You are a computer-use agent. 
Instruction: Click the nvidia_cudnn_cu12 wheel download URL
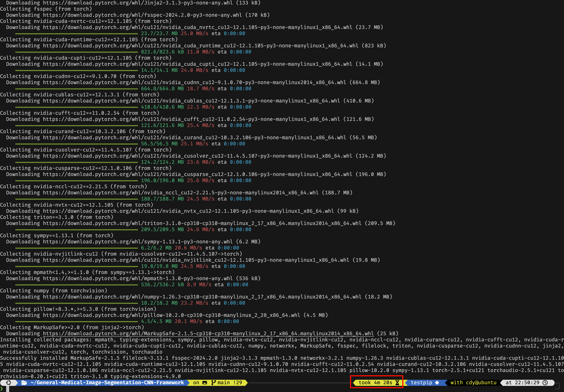pyautogui.click(x=194, y=83)
